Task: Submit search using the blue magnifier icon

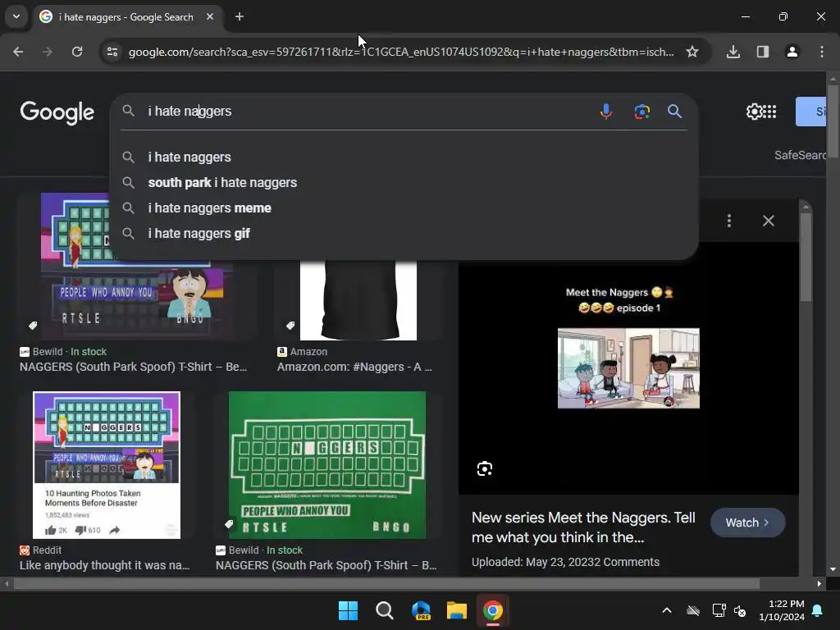Action: [x=674, y=112]
